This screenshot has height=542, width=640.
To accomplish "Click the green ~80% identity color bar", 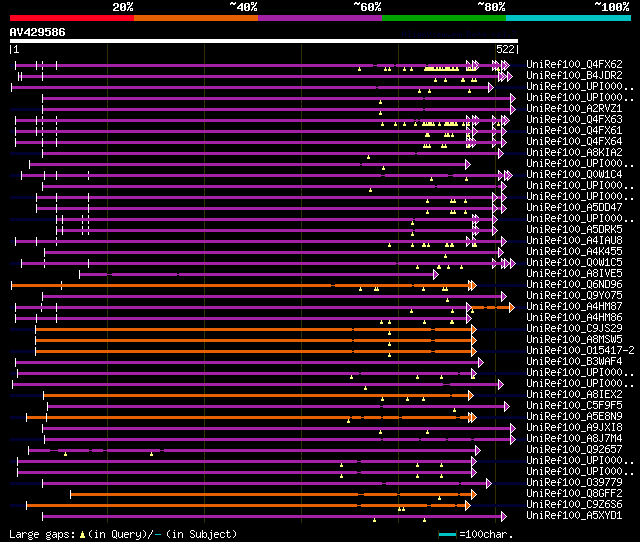I will click(x=444, y=18).
